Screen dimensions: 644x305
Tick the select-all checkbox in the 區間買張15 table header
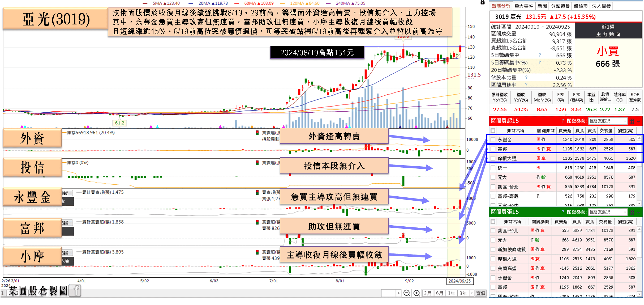coord(493,222)
